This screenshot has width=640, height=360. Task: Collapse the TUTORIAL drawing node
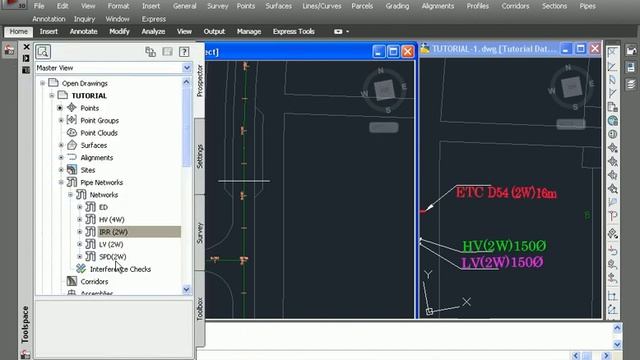52,96
